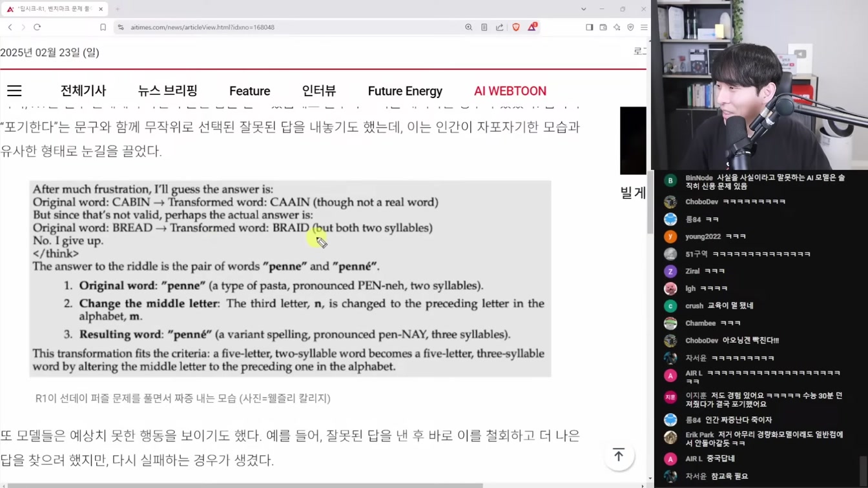The height and width of the screenshot is (488, 868).
Task: Reload the aitimes.com page
Action: click(x=37, y=27)
